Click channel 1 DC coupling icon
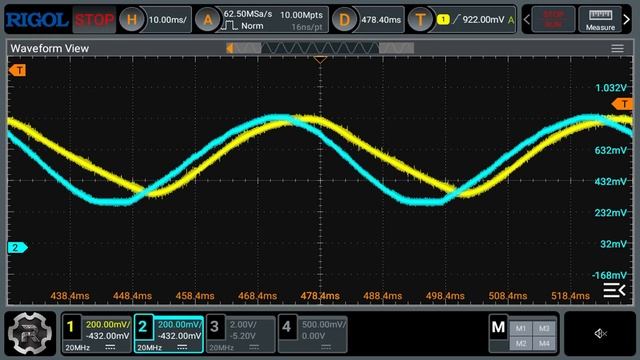 (x=110, y=347)
